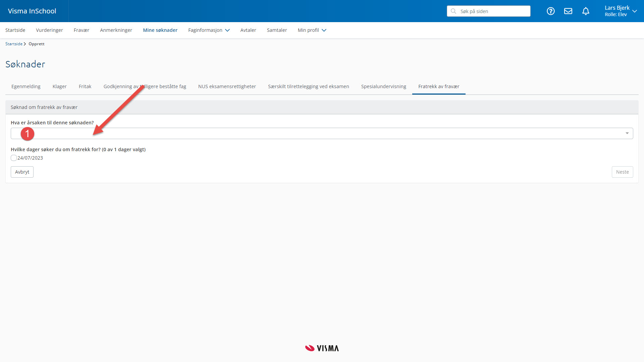This screenshot has width=644, height=362.
Task: Check the 24/07/2023 date checkbox
Action: pyautogui.click(x=14, y=158)
